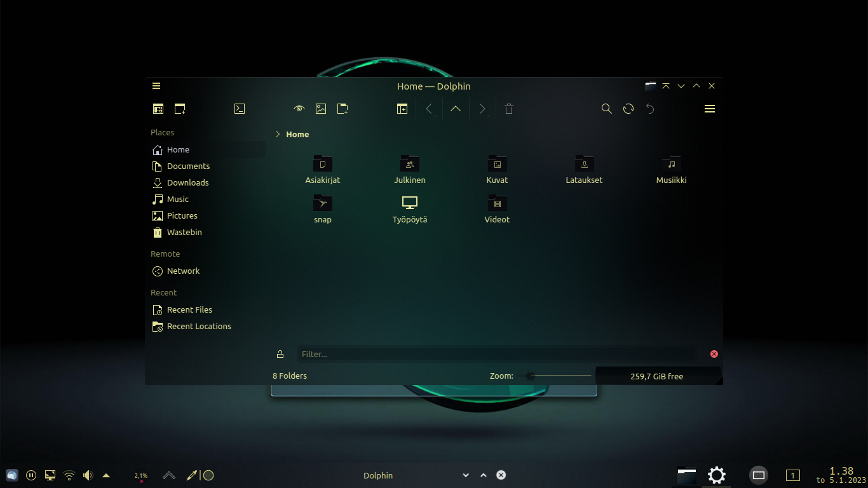The image size is (868, 488).
Task: Click the undo arrow icon
Action: click(x=650, y=109)
